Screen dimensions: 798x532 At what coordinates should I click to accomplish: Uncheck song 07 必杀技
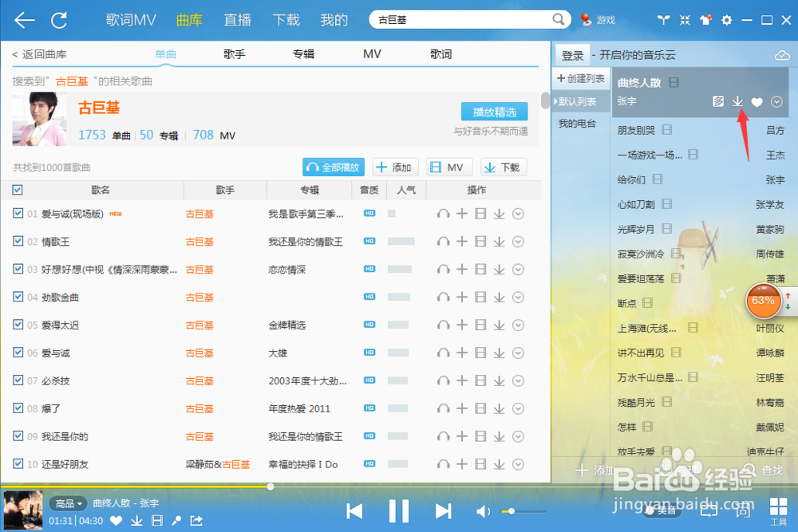coord(18,380)
